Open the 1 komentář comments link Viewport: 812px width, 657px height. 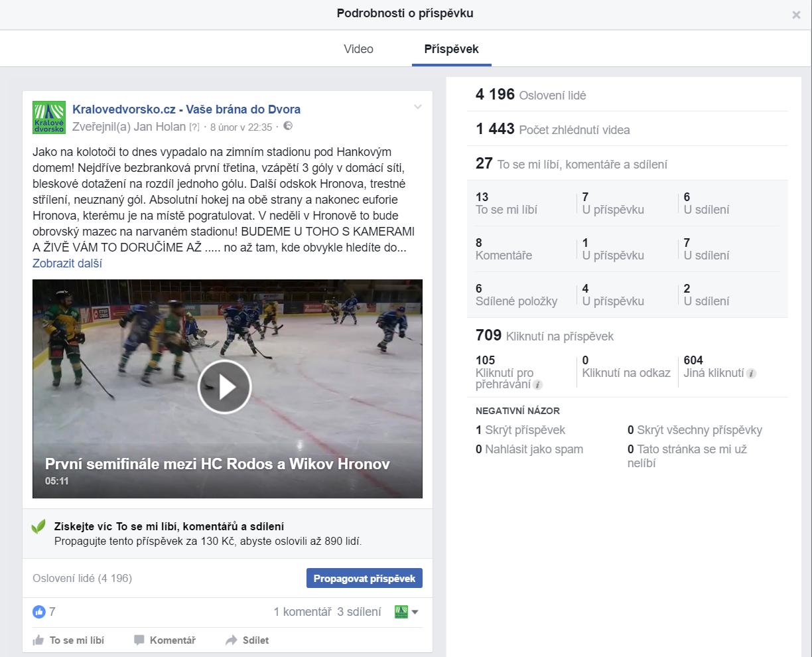pos(303,612)
